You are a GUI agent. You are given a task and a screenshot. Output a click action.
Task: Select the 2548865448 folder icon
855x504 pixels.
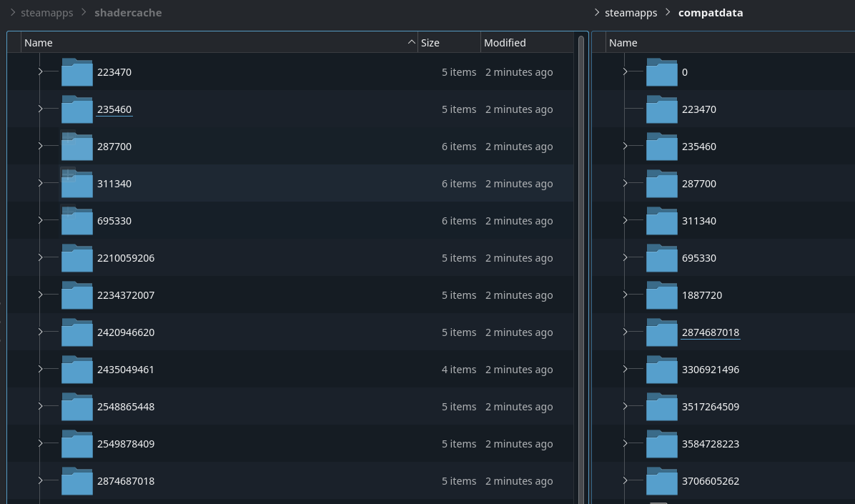pyautogui.click(x=77, y=406)
